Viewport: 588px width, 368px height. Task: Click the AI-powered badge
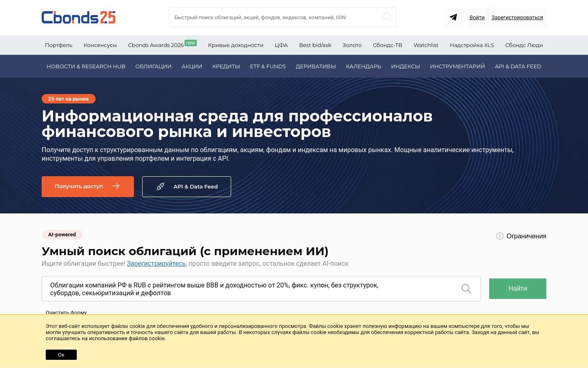tap(62, 234)
